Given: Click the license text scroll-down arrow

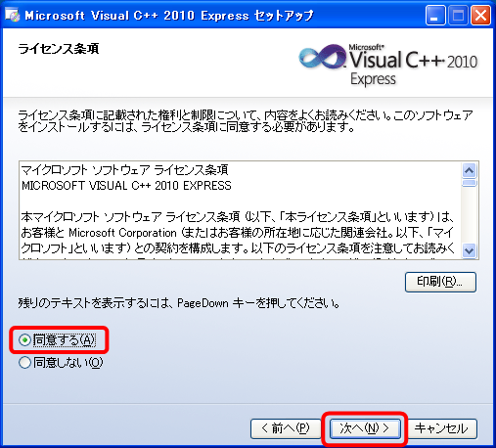Looking at the screenshot, I should point(469,250).
